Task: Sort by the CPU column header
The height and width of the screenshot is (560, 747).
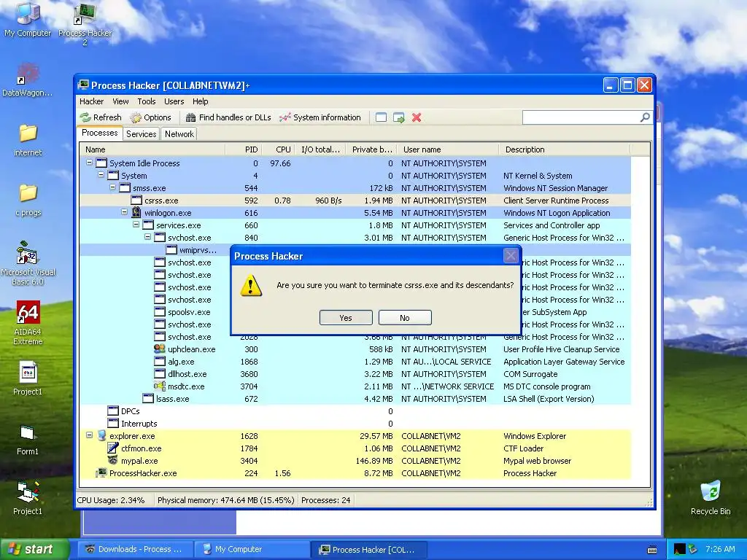Action: click(279, 149)
